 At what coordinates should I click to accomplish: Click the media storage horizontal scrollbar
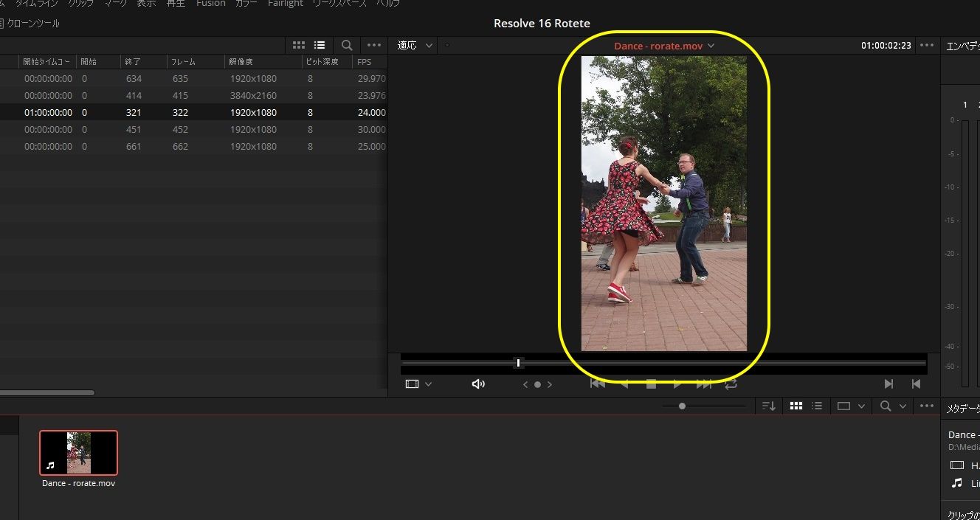point(47,392)
